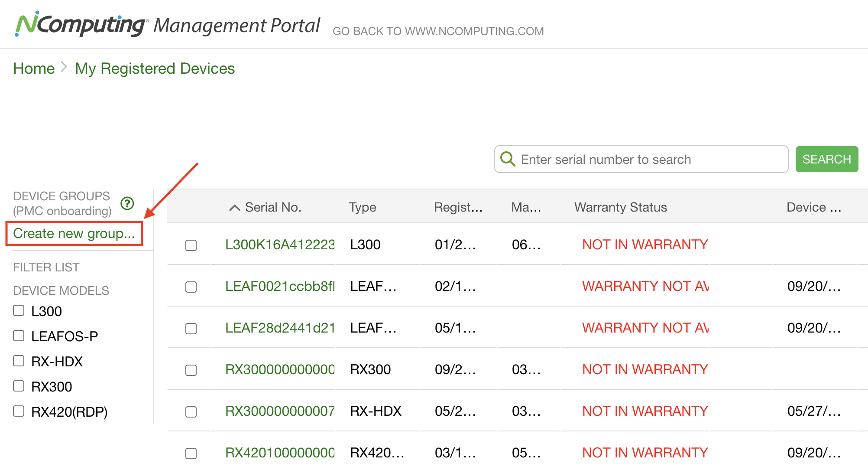
Task: Sort by Device ... column header
Action: click(814, 207)
